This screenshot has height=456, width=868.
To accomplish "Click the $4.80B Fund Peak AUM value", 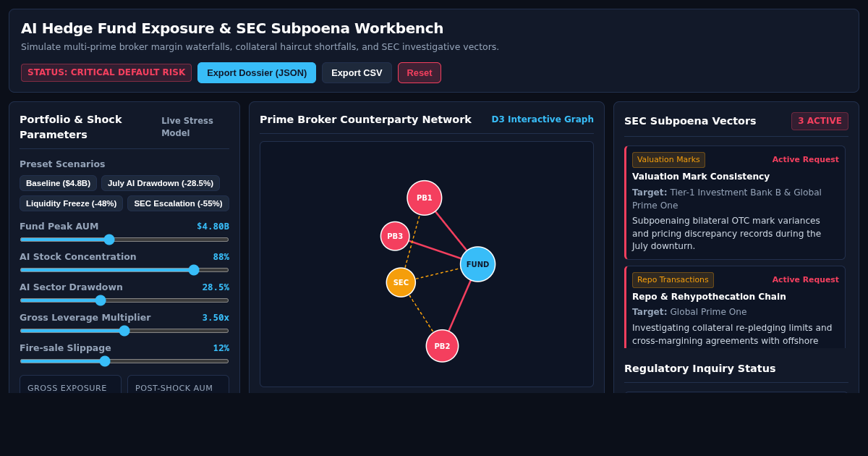I will [x=213, y=227].
